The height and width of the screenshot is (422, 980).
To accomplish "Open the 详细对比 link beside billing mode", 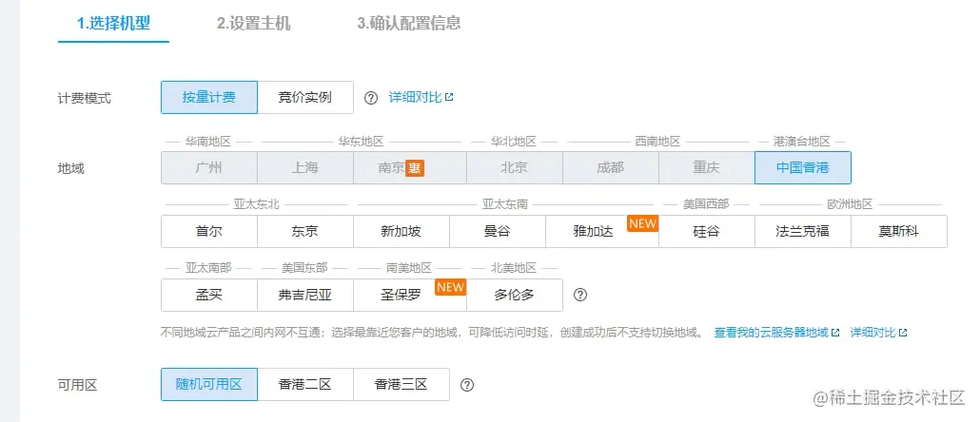I will 421,97.
